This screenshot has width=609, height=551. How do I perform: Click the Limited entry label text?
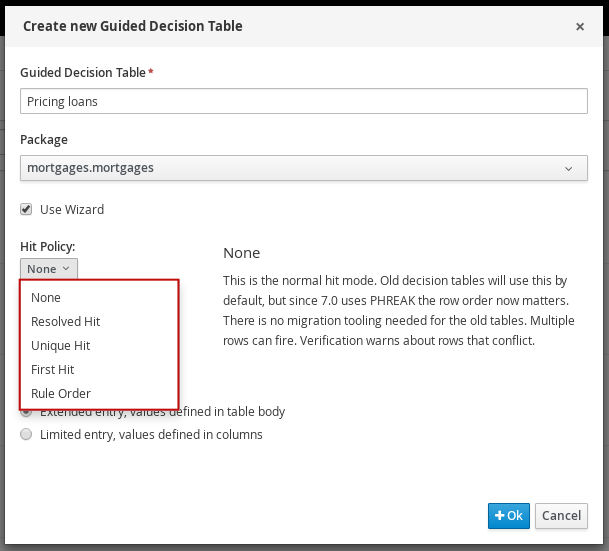(x=151, y=435)
